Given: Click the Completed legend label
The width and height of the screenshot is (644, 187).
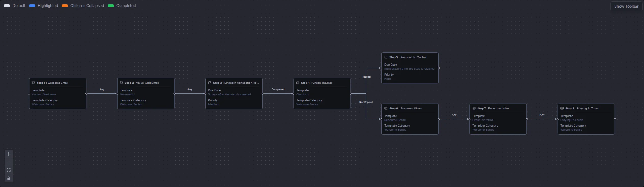Looking at the screenshot, I should click(126, 6).
